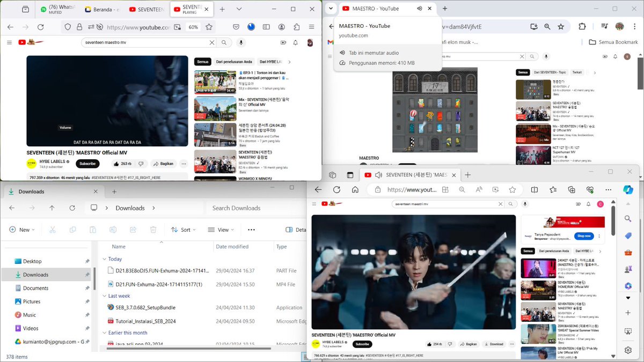Click Firefox's reload page icon
The height and width of the screenshot is (362, 644).
click(x=41, y=27)
